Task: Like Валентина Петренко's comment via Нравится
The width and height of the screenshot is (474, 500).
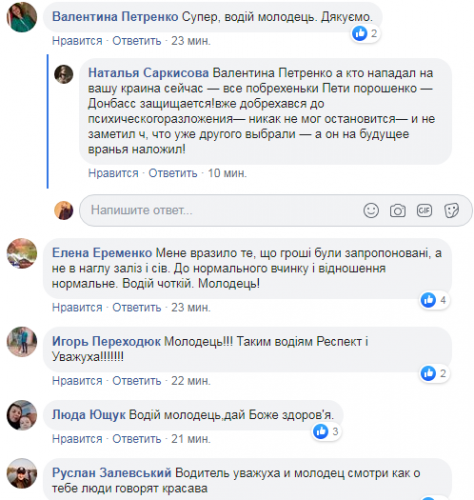Action: tap(77, 41)
